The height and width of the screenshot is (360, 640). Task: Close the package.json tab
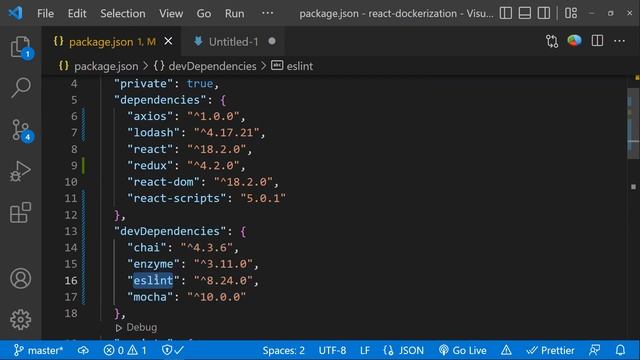coord(168,41)
